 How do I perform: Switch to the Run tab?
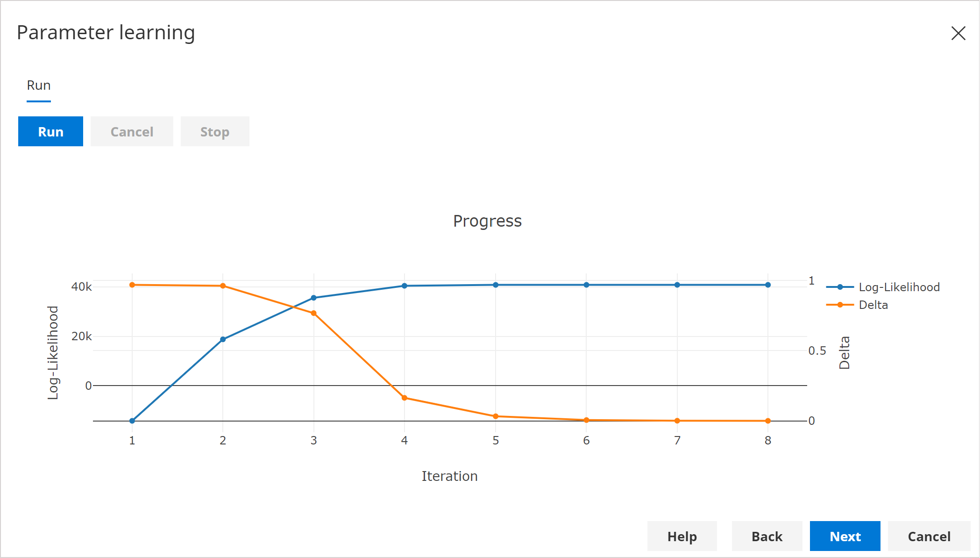39,86
